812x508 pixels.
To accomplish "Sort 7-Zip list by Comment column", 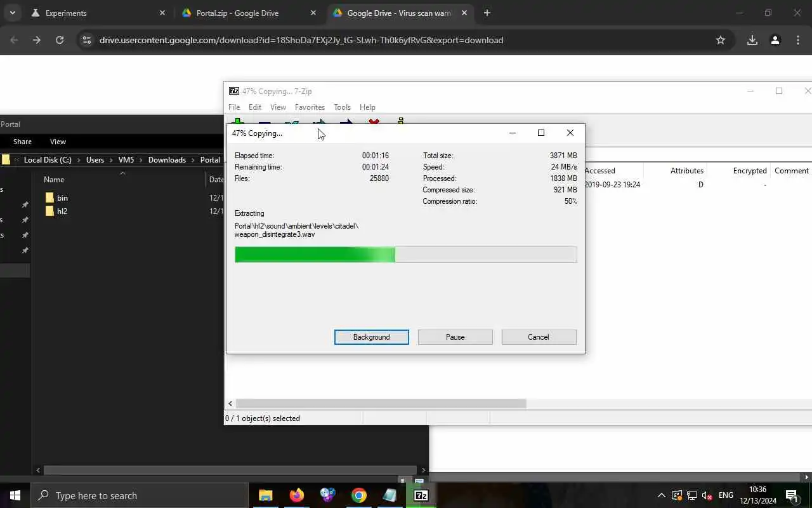I will pyautogui.click(x=791, y=171).
